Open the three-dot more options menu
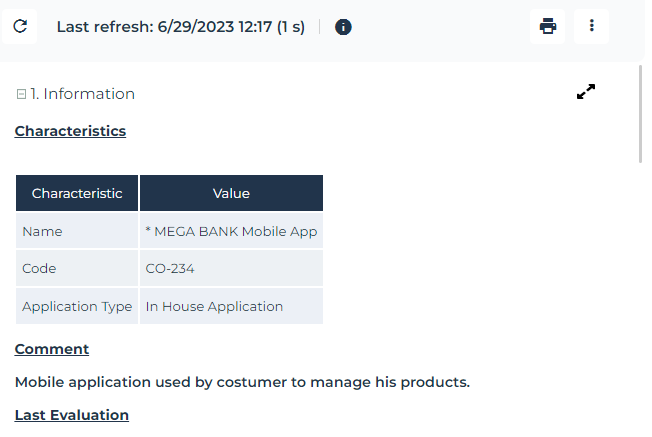This screenshot has width=652, height=437. (x=592, y=26)
